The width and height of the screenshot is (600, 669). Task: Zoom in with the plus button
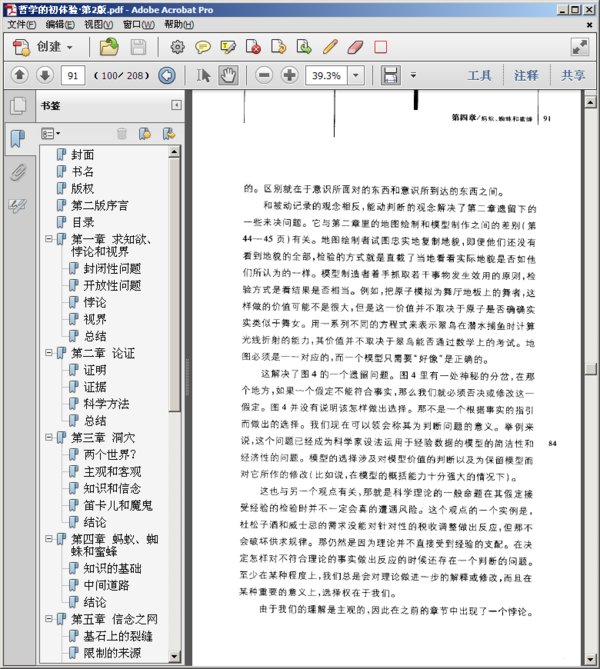tap(289, 76)
